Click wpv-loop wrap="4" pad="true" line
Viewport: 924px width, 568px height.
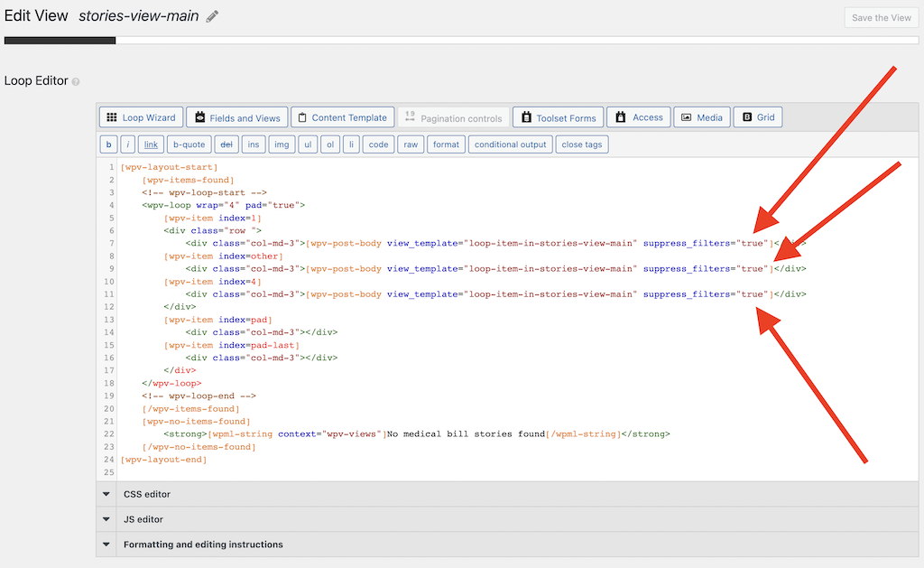coord(224,205)
